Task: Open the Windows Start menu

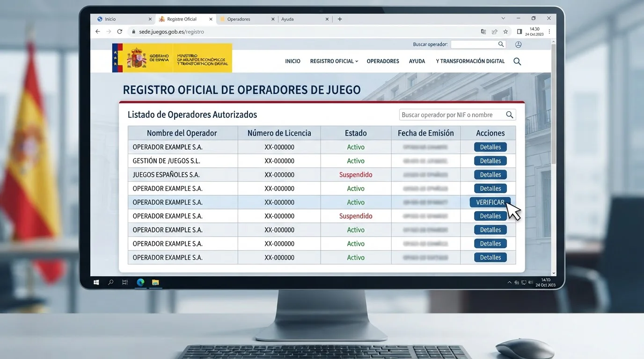Action: tap(96, 282)
